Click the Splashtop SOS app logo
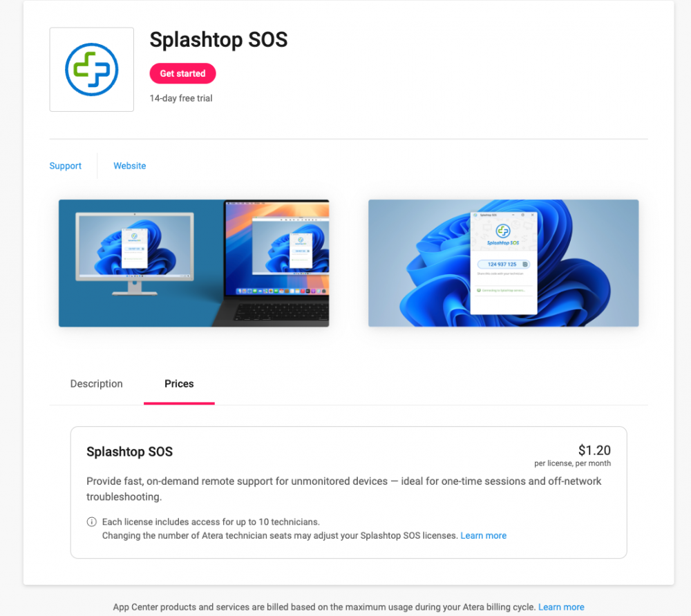This screenshot has height=616, width=691. [92, 70]
